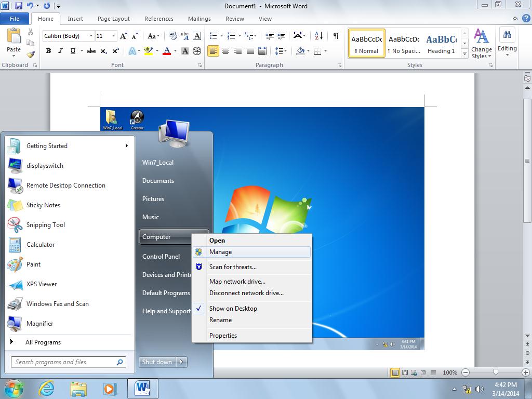Expand the arrow next to Shut down

tap(182, 362)
